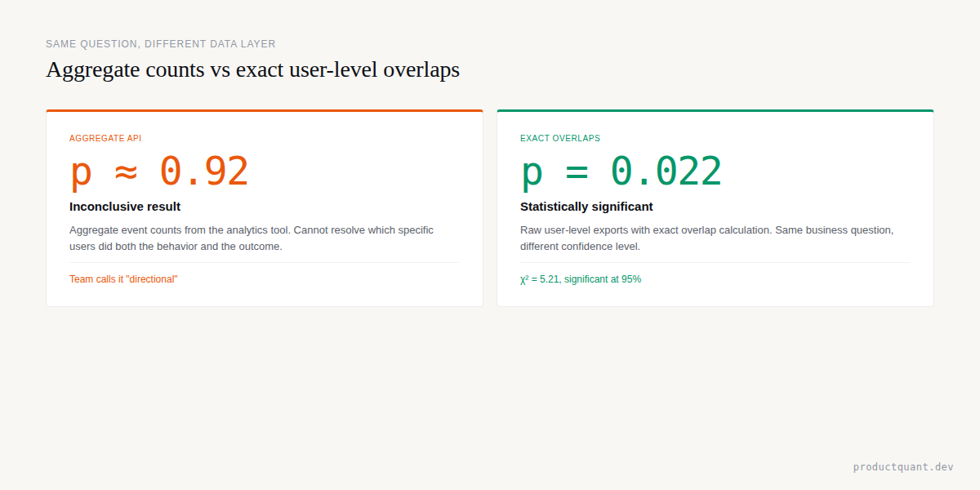Select the 'Statistically significant' heading
This screenshot has height=490, width=980.
tap(586, 207)
